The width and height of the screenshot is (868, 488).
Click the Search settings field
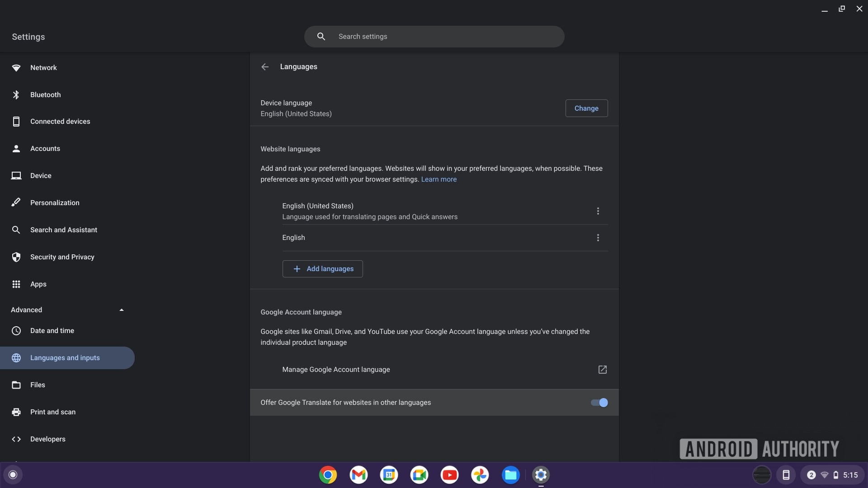pos(434,37)
